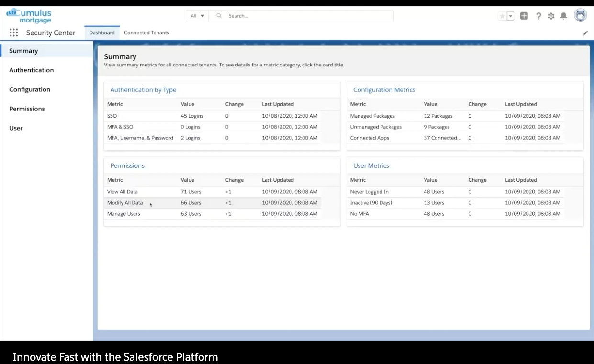Click the Configuration Metrics card title
The width and height of the screenshot is (594, 364).
(x=384, y=90)
